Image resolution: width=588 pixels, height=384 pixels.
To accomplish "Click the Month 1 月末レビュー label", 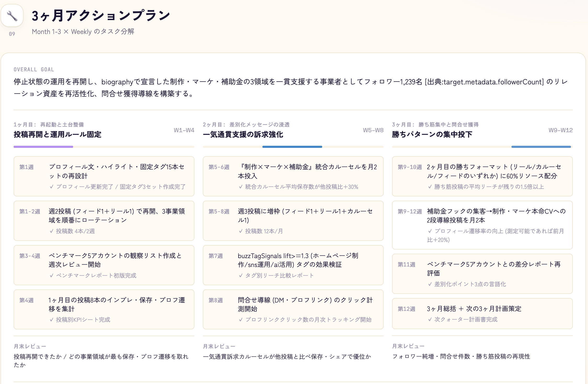I will (x=30, y=346).
